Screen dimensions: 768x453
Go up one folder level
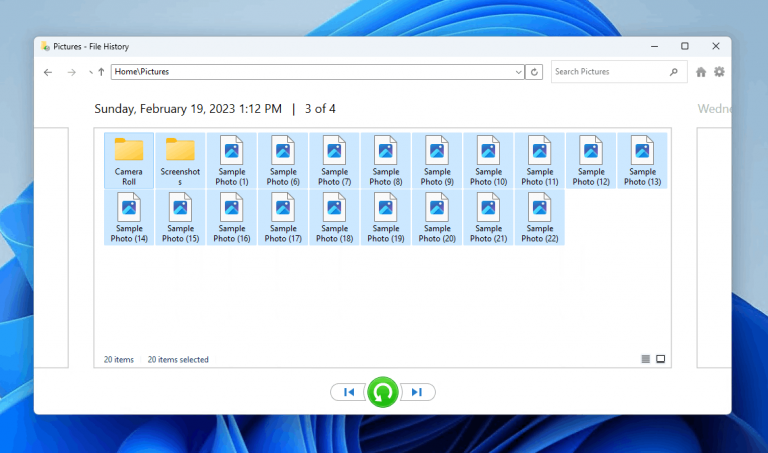101,72
